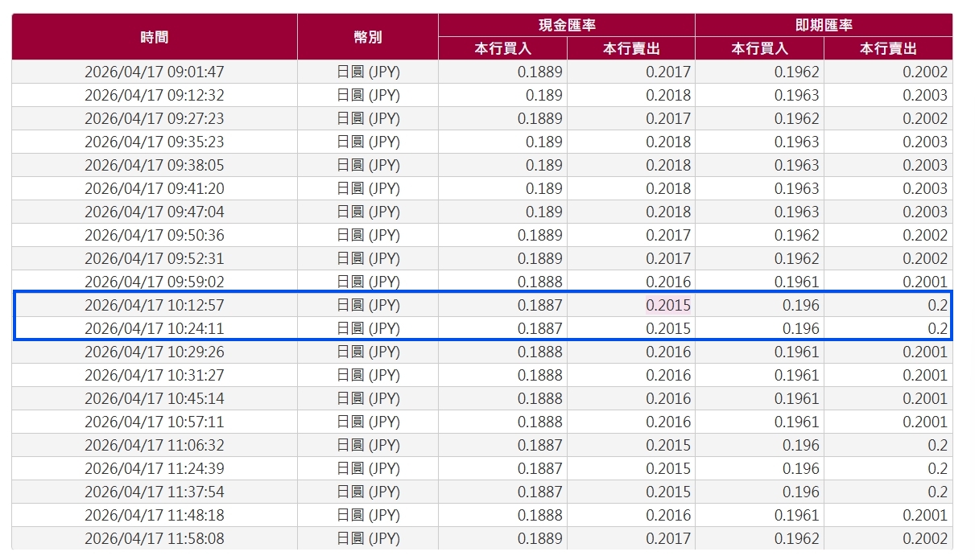Click 本行買入 under 現金匯率
The image size is (975, 560).
point(503,48)
